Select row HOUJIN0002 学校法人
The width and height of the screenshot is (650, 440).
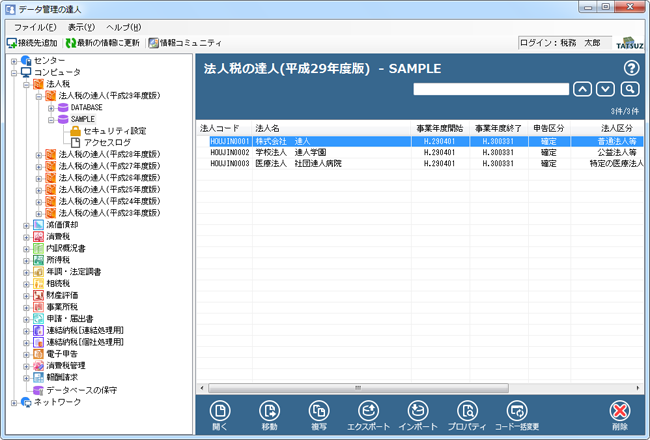coord(420,153)
